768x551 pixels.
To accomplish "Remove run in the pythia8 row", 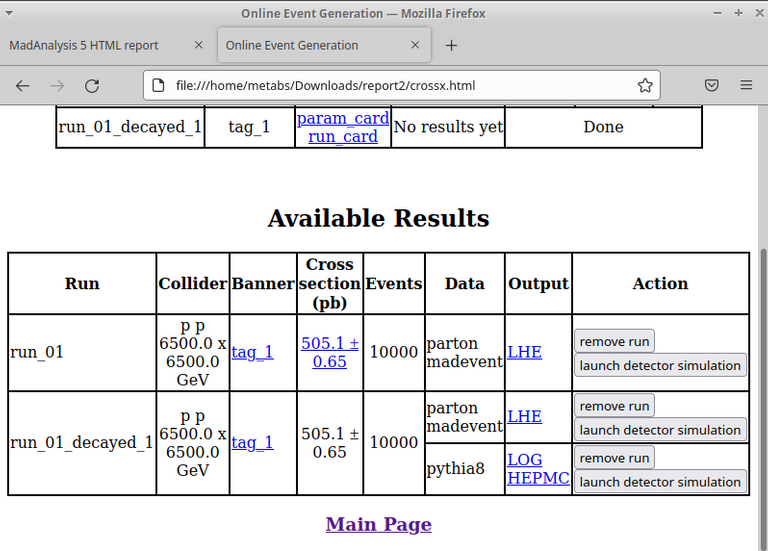I will pyautogui.click(x=614, y=458).
